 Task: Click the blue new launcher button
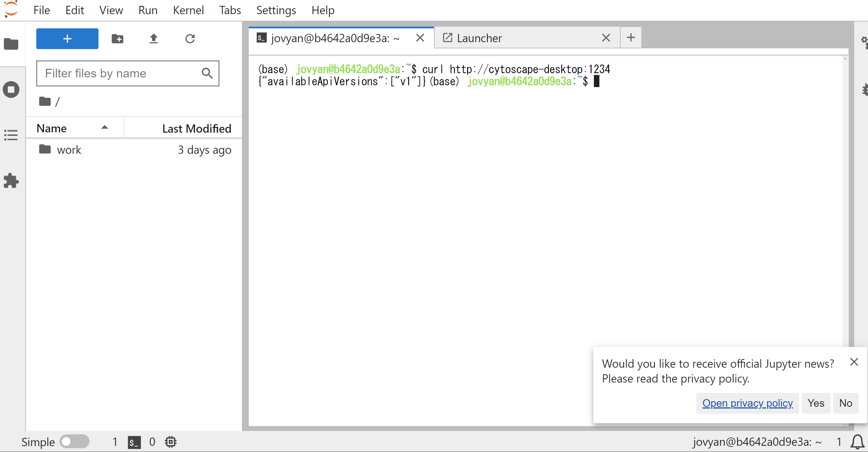point(67,39)
